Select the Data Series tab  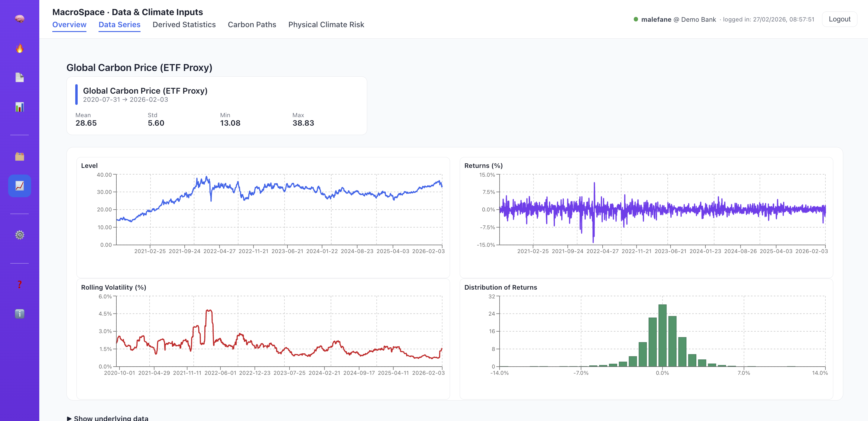pyautogui.click(x=119, y=24)
